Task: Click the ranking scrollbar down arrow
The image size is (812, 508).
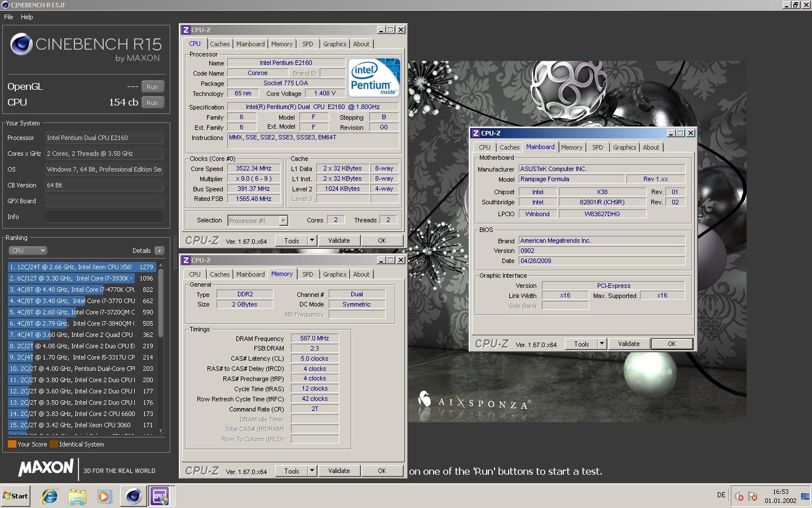Action: point(161,431)
